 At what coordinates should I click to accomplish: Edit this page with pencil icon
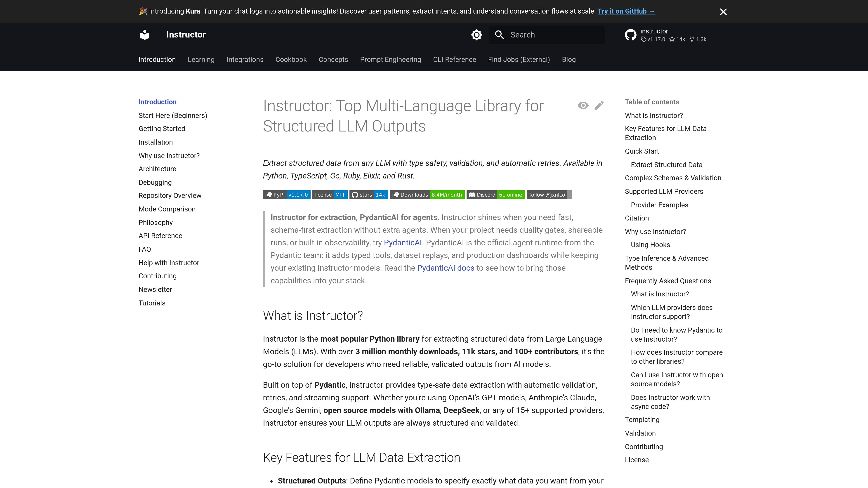599,106
